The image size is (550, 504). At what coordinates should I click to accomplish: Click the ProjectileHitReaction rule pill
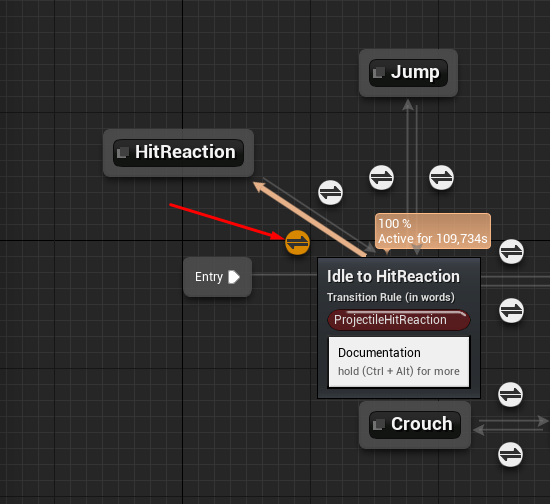point(399,320)
